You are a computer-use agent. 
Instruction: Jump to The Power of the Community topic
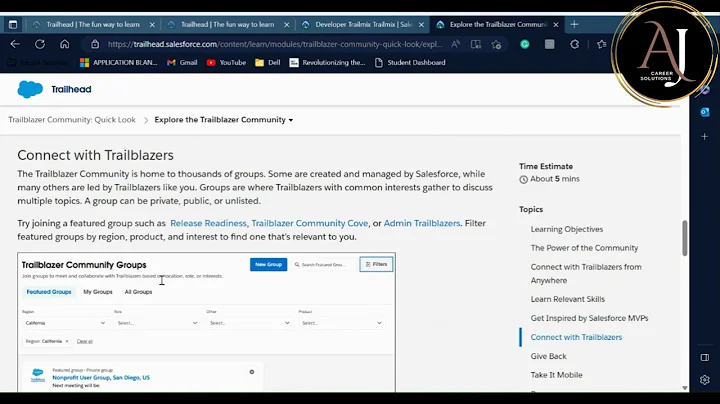(585, 248)
